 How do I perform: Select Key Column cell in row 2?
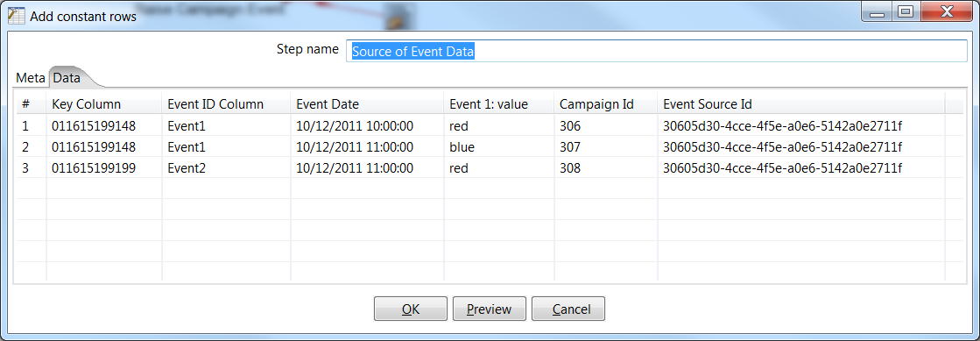tap(104, 147)
